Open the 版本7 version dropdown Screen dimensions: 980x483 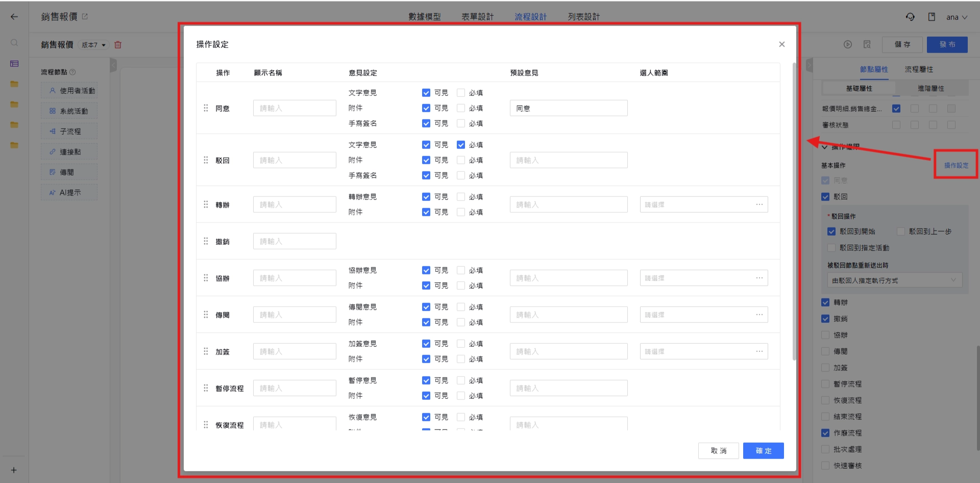94,45
